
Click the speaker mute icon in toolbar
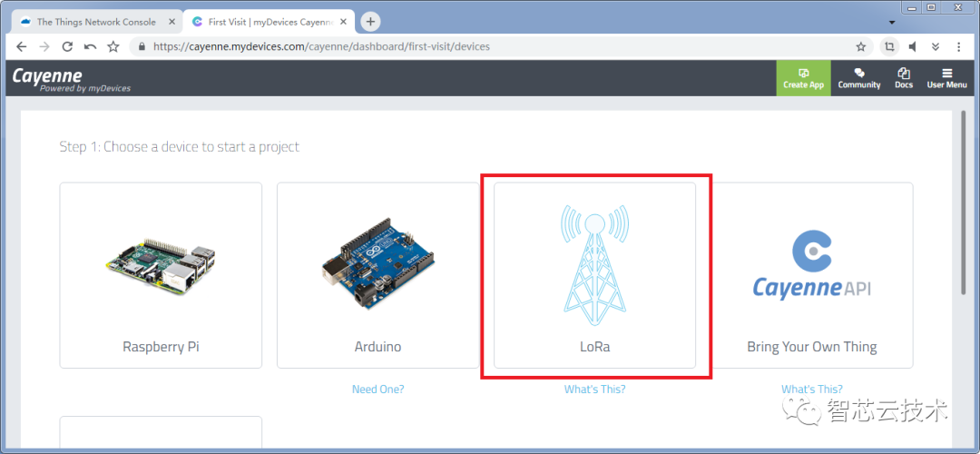pyautogui.click(x=913, y=47)
